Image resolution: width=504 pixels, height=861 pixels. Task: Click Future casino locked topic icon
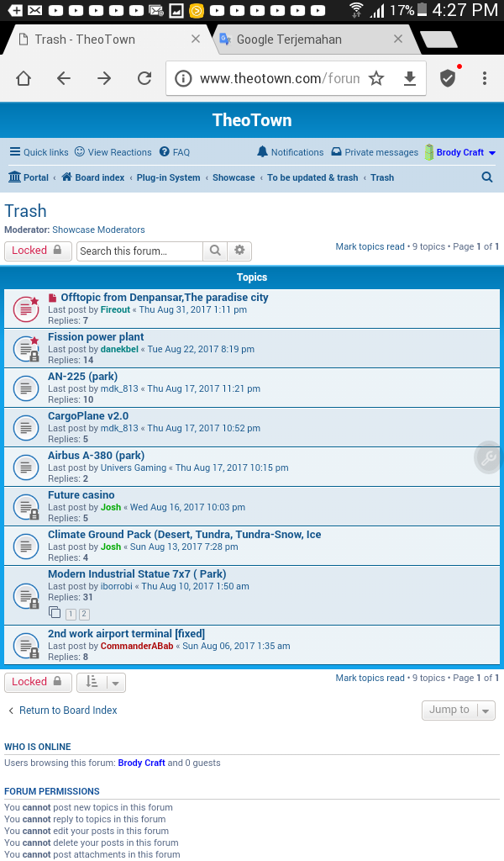coord(26,507)
